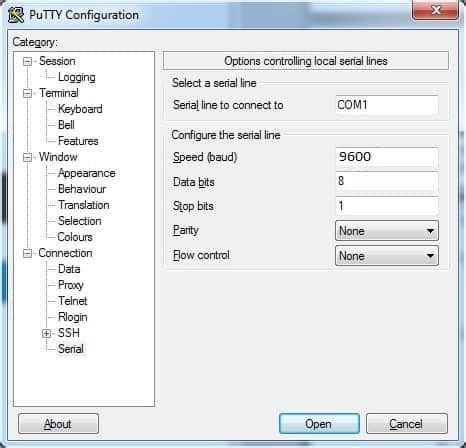The width and height of the screenshot is (466, 448).
Task: Select the Proxy category
Action: (x=70, y=285)
